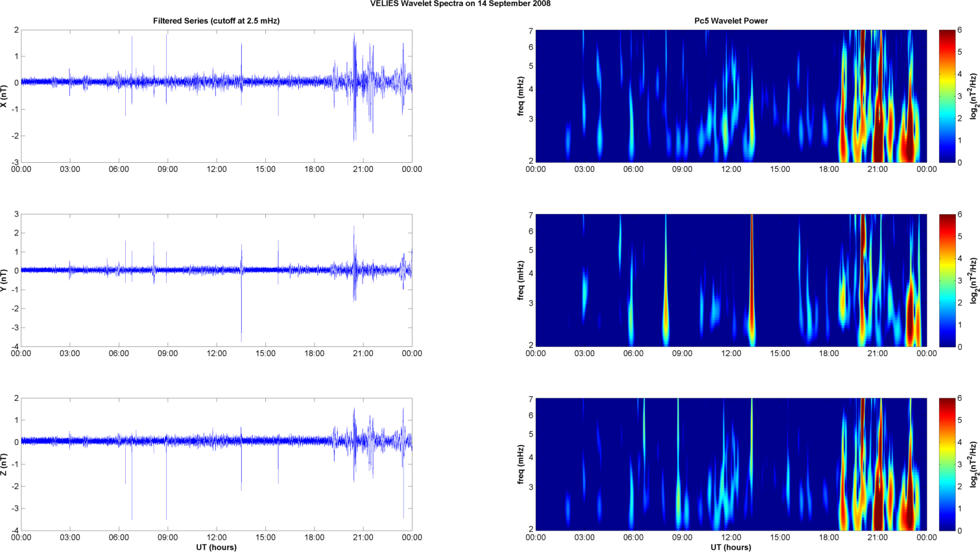Viewport: 980px width, 552px height.
Task: Click the "12:00" tick under the middle spectrogram
Action: click(x=731, y=354)
